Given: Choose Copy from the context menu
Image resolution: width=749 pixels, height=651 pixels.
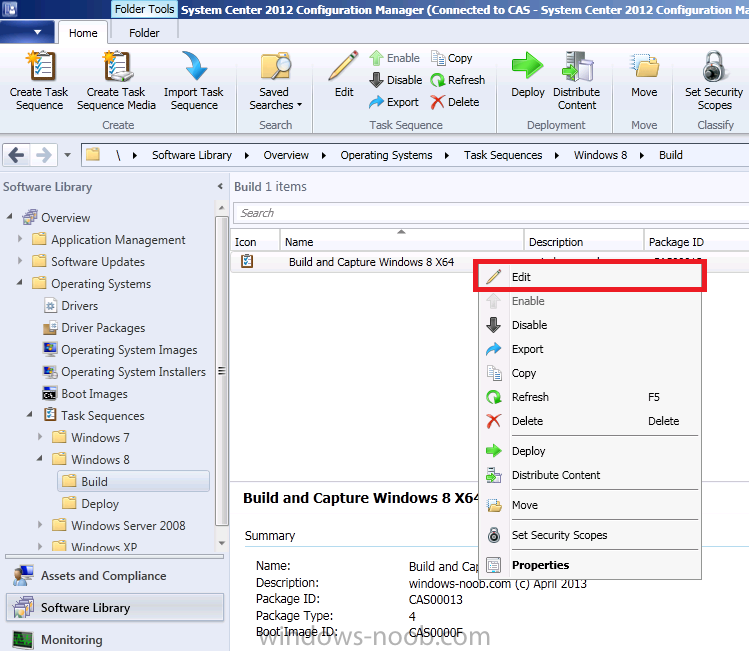Looking at the screenshot, I should point(590,373).
